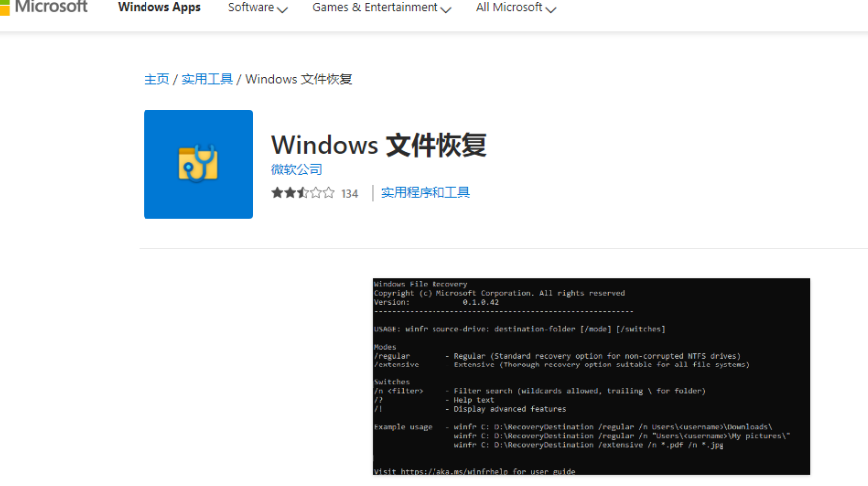
Task: Open the Windows Apps nav item
Action: point(158,7)
